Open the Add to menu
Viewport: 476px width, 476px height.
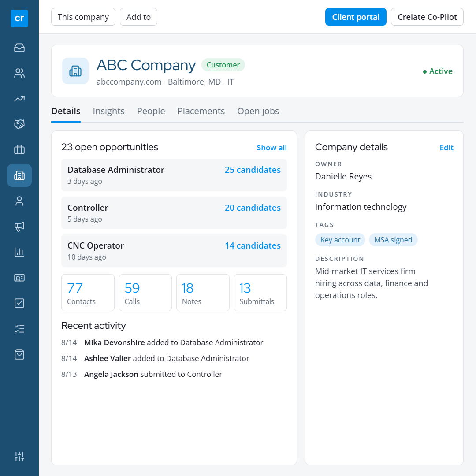138,17
